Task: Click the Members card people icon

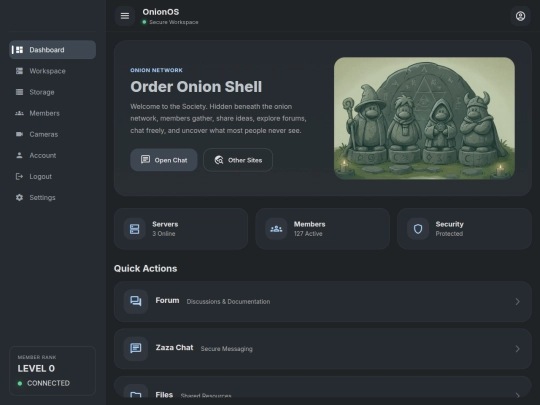Action: point(276,229)
